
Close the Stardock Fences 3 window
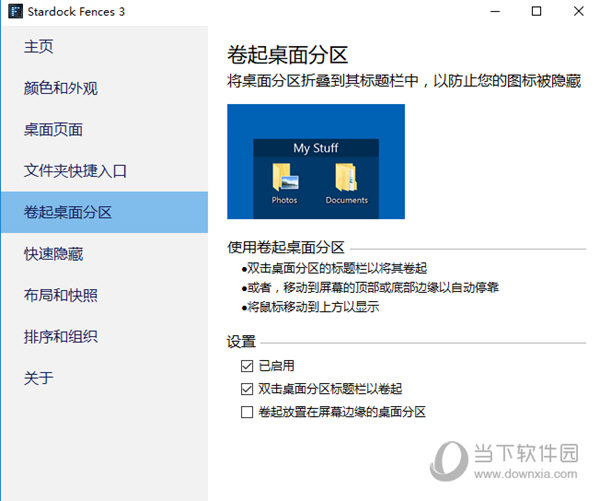tap(579, 11)
